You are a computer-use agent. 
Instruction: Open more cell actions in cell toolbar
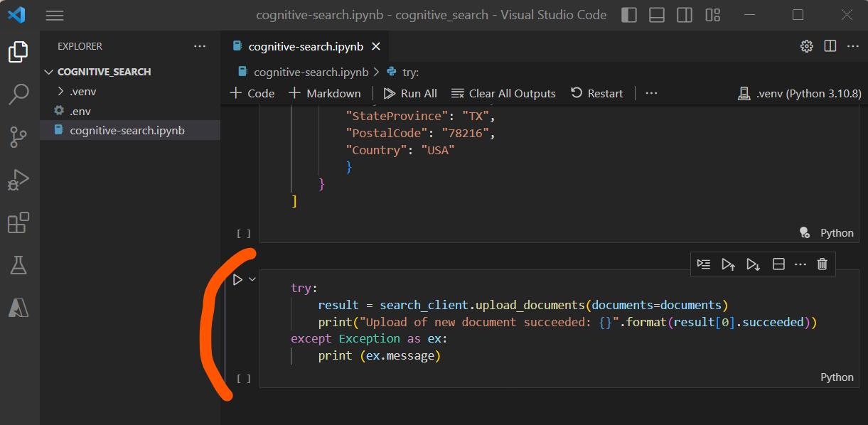pyautogui.click(x=800, y=264)
